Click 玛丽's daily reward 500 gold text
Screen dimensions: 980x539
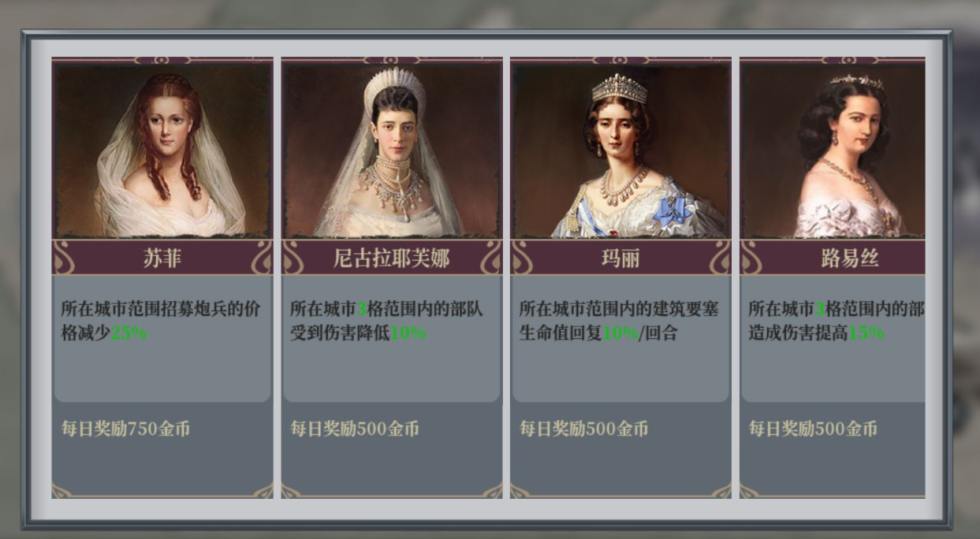coord(583,429)
